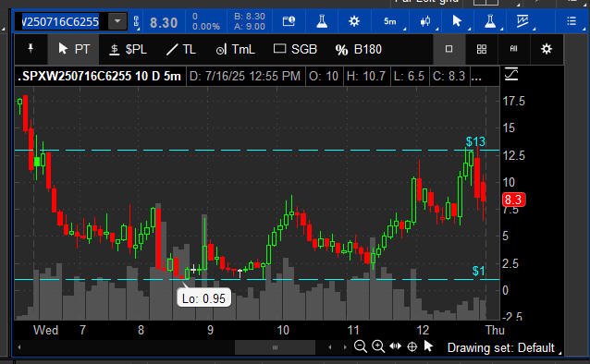This screenshot has height=364, width=590.
Task: Open drawing toolbar settings gear
Action: 547,49
